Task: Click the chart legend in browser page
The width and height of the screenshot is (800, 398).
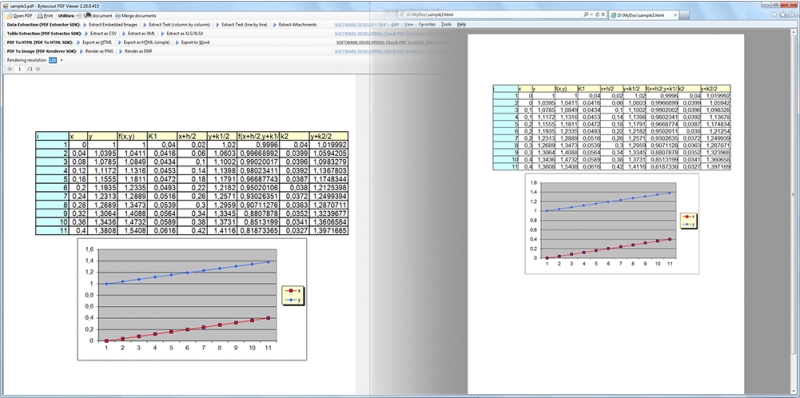Action: 689,221
